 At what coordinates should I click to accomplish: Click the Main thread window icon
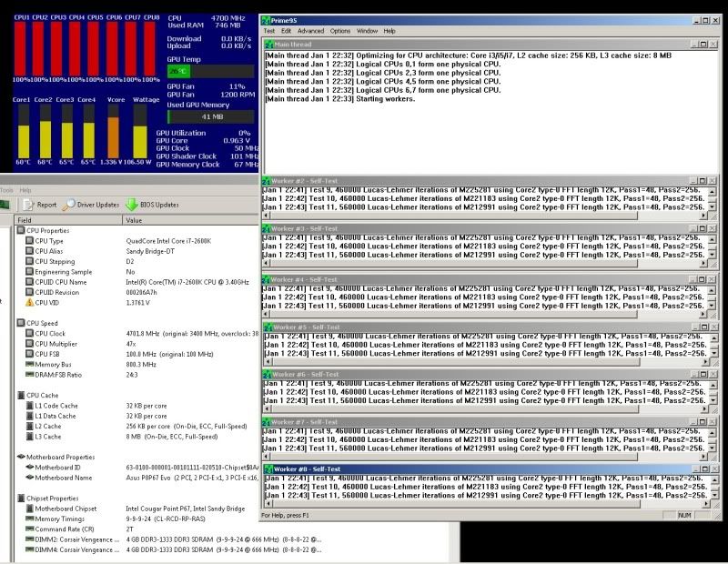268,44
